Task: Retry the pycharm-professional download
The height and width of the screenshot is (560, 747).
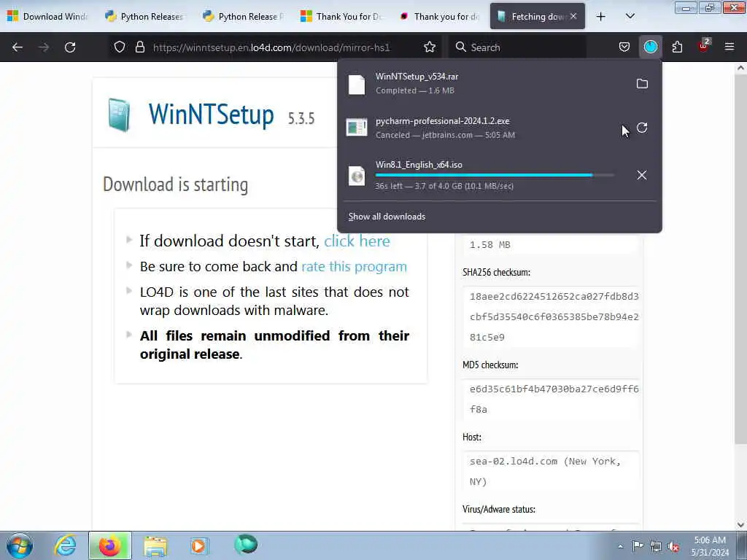Action: click(x=642, y=128)
